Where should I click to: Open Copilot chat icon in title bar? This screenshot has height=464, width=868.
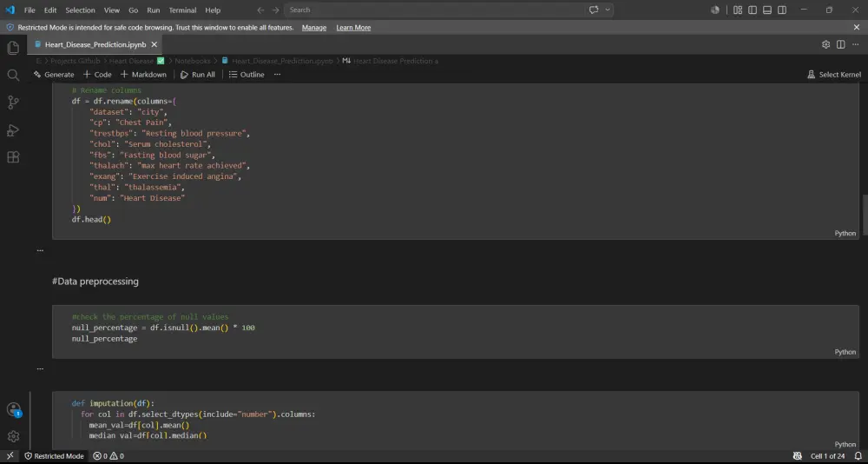(x=594, y=10)
